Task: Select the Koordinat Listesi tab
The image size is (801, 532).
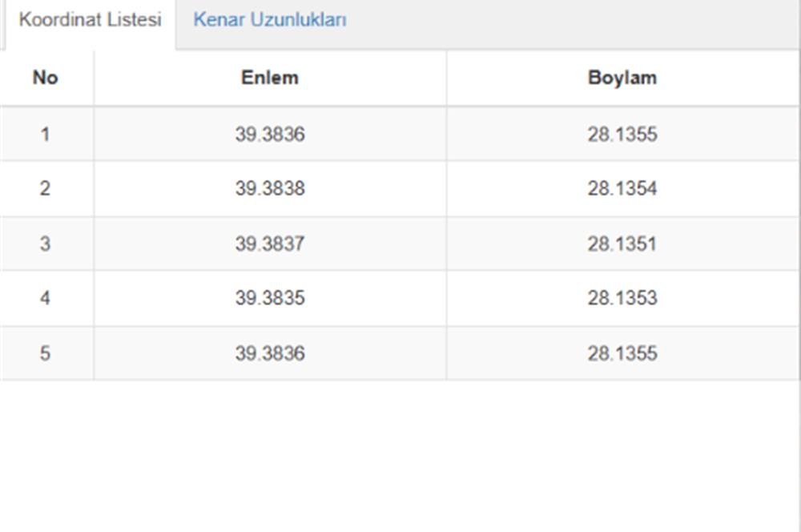Action: (x=91, y=20)
